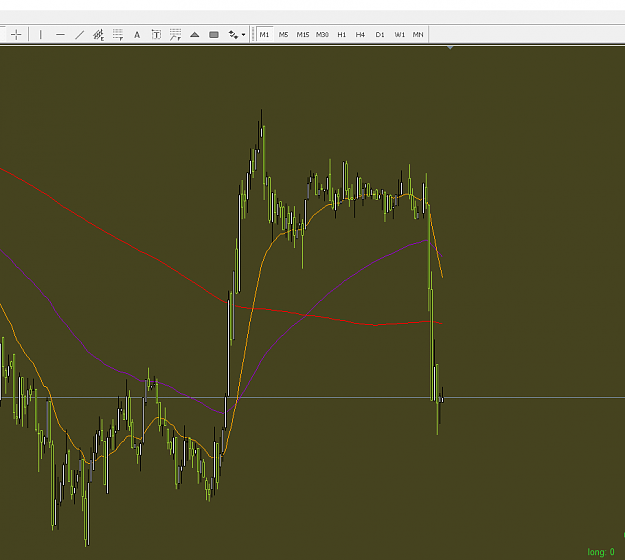This screenshot has width=625, height=560.
Task: Switch to M30 timeframe
Action: coord(322,35)
